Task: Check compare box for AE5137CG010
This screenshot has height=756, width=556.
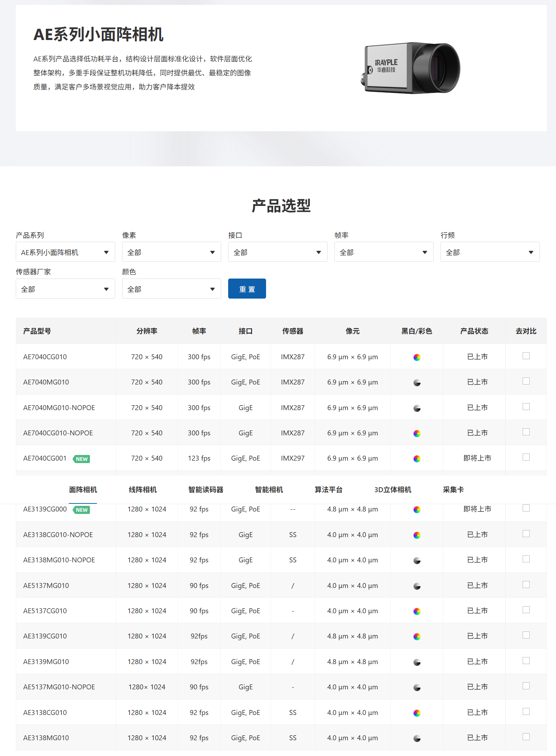Action: coord(526,610)
